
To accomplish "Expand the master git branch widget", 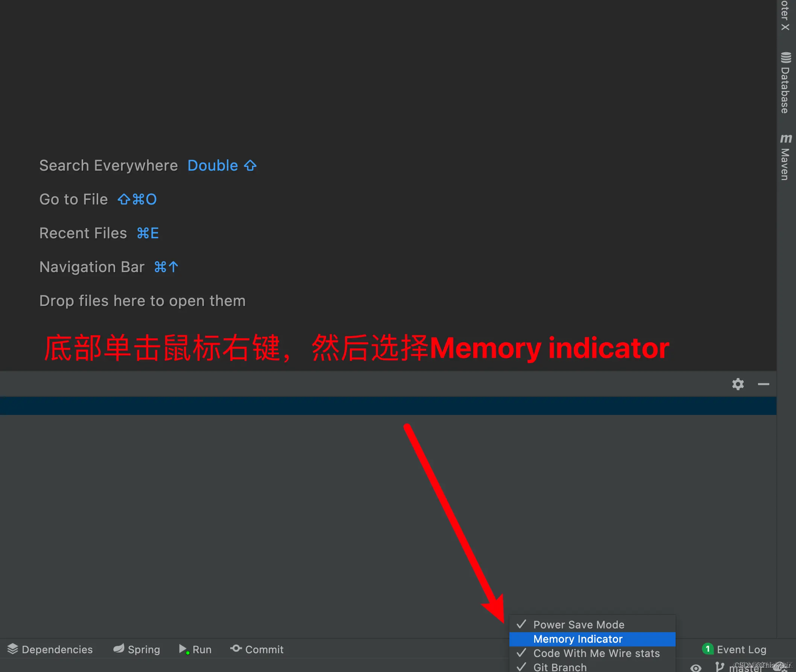I will 743,668.
